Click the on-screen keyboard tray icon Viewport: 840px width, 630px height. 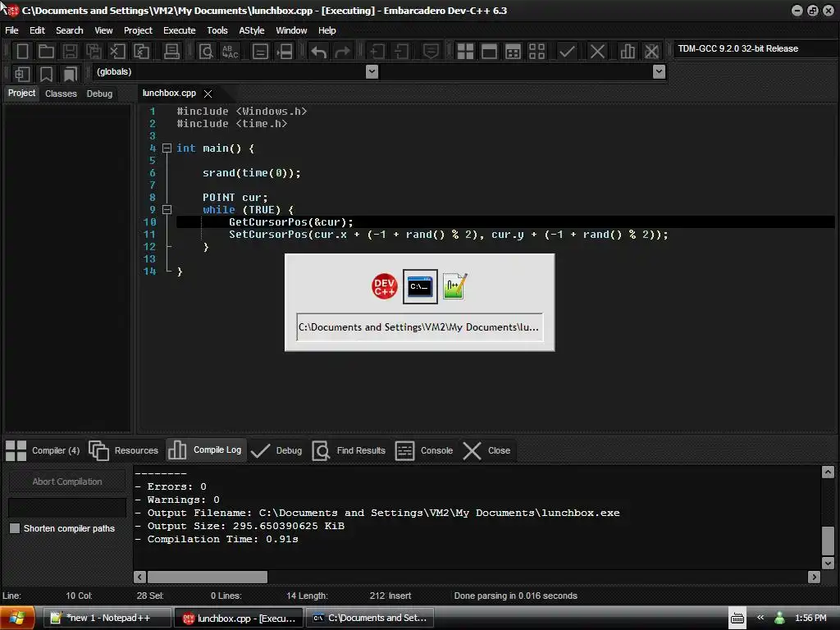[x=737, y=619]
